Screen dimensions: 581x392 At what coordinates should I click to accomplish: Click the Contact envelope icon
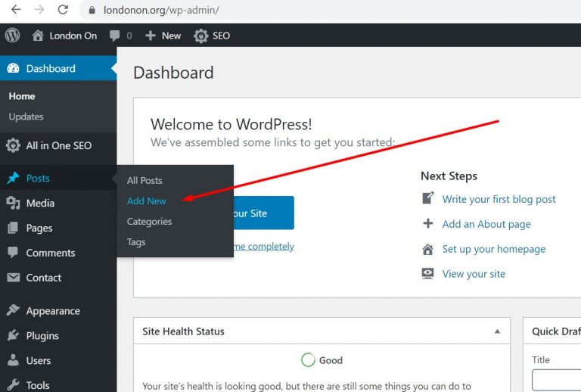[x=13, y=278]
